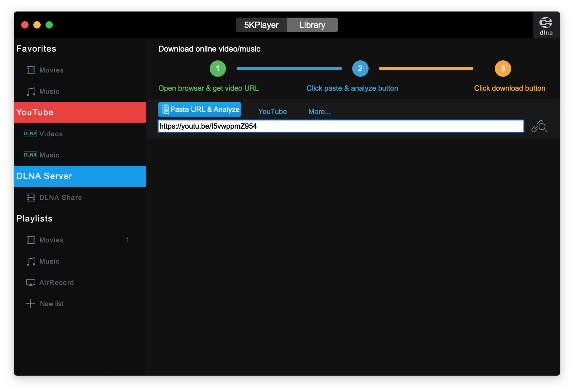
Task: Click the note icon beside Favorites Music
Action: (x=31, y=91)
